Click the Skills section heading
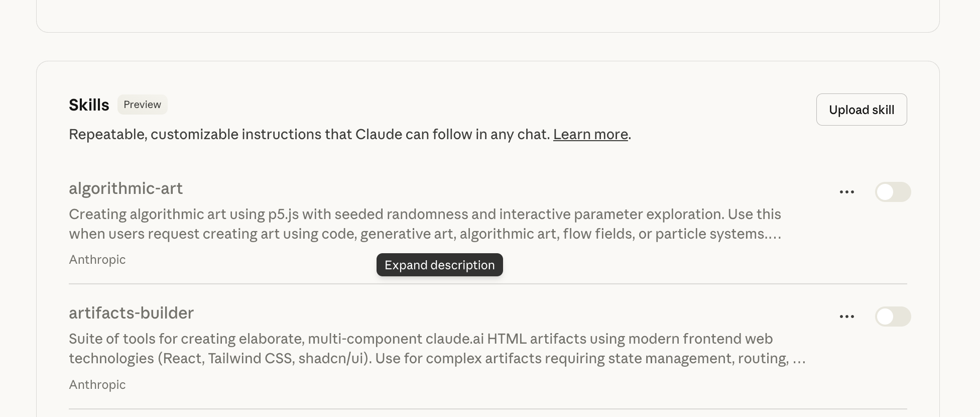 pyautogui.click(x=89, y=105)
